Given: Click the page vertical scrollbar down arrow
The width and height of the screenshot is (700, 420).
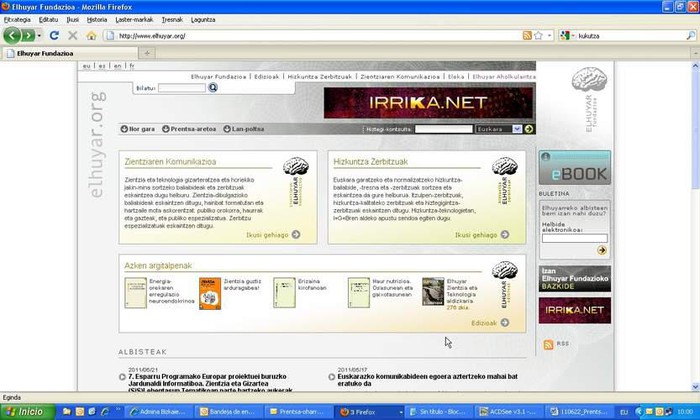Looking at the screenshot, I should pyautogui.click(x=695, y=386).
